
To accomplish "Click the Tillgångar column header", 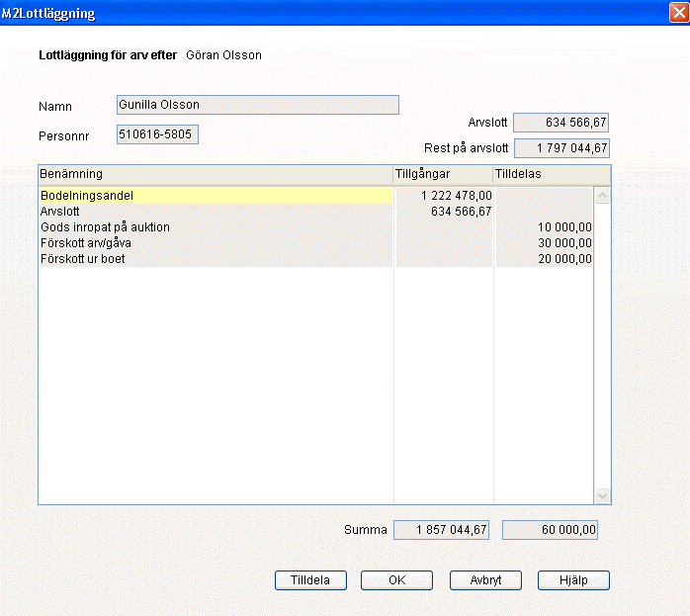I will pyautogui.click(x=442, y=174).
